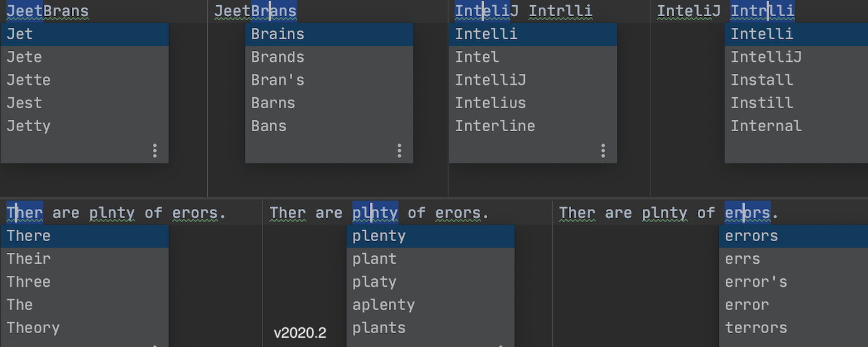Choose 'Brains' from the suggestion list
This screenshot has width=868, height=347.
(329, 34)
